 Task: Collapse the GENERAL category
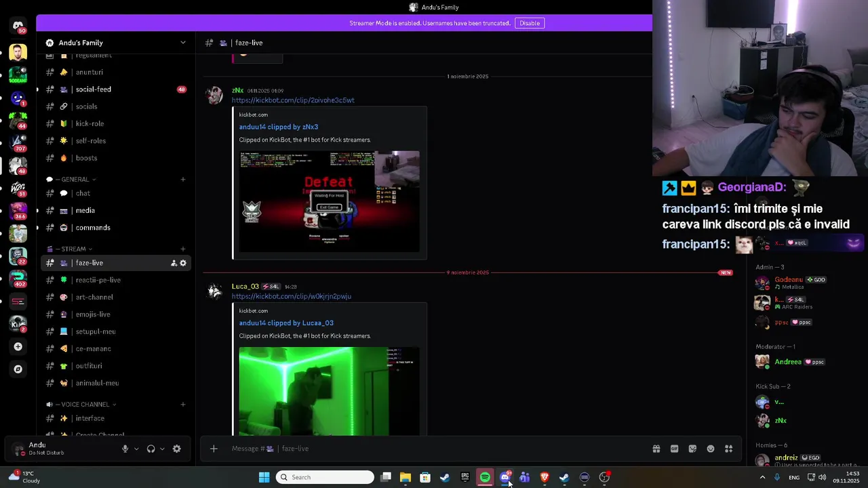75,180
